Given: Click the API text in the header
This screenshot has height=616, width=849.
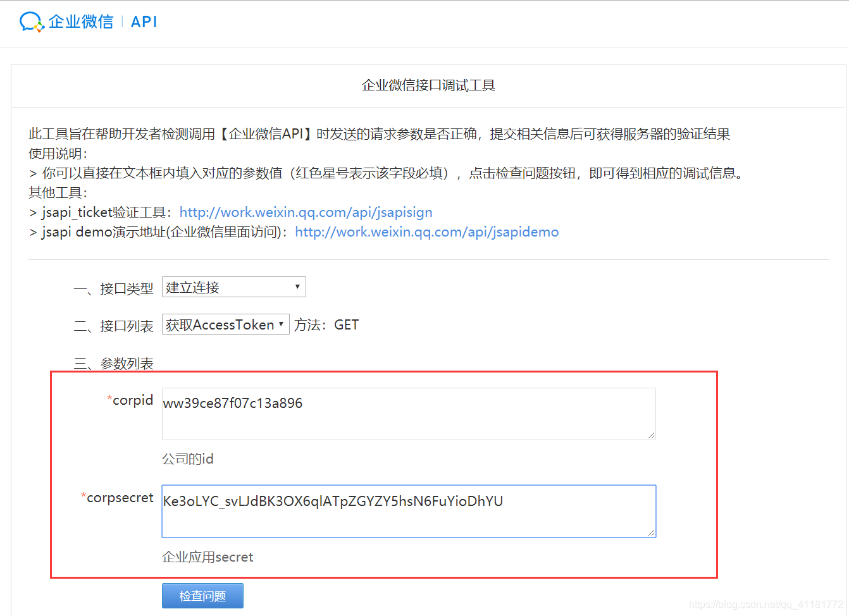Looking at the screenshot, I should (144, 22).
